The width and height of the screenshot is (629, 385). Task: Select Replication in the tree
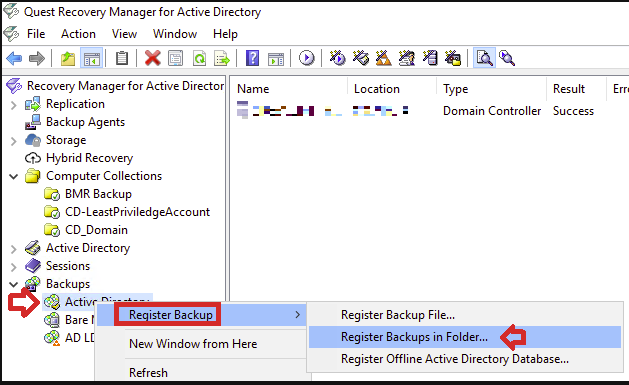tap(75, 104)
